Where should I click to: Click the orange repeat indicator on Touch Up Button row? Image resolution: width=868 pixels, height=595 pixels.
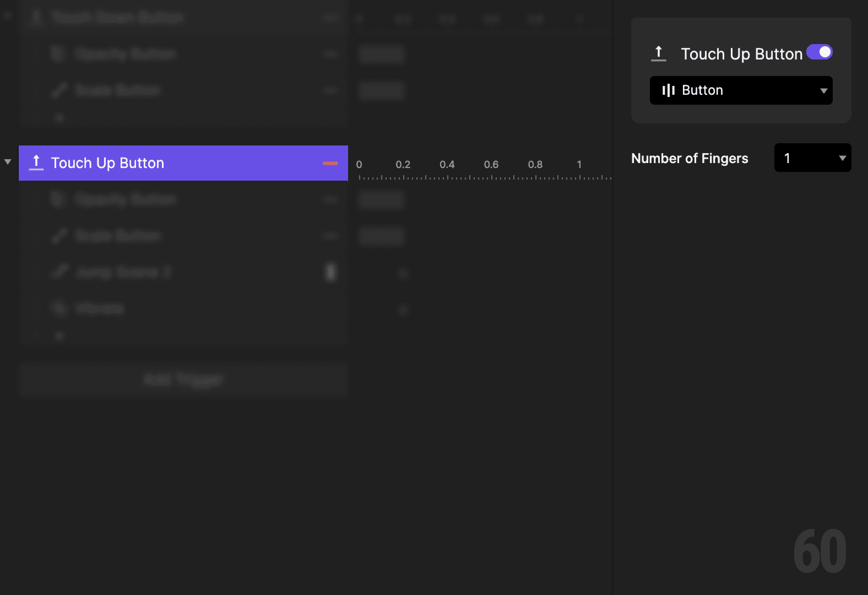coord(330,163)
